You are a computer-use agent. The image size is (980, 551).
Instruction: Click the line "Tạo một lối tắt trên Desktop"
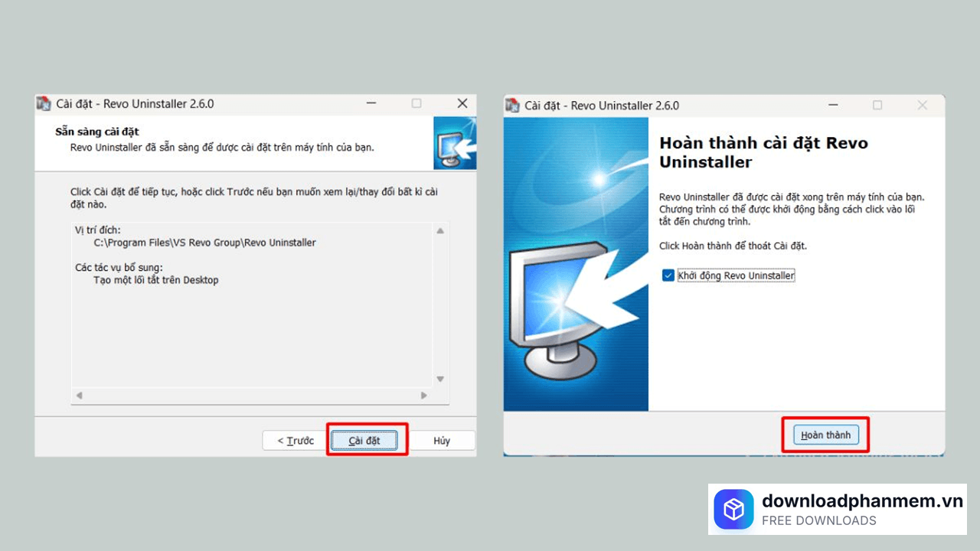pos(156,280)
